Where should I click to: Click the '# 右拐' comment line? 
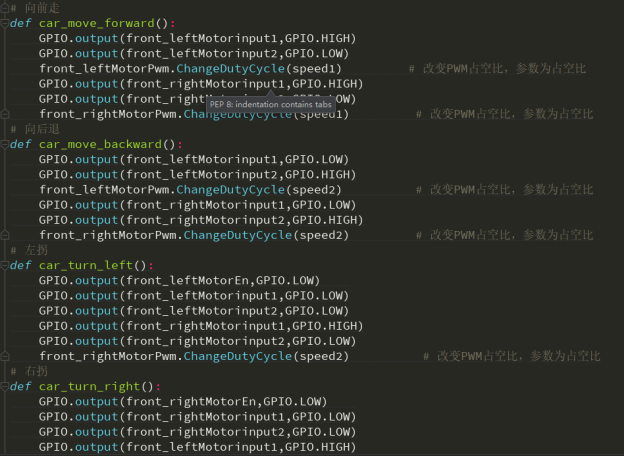coord(29,371)
